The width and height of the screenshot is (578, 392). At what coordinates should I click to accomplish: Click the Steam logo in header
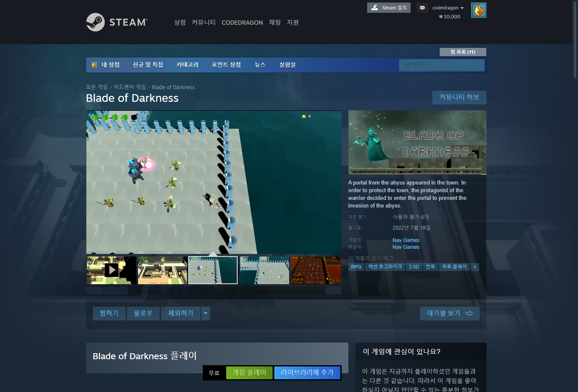coord(117,22)
